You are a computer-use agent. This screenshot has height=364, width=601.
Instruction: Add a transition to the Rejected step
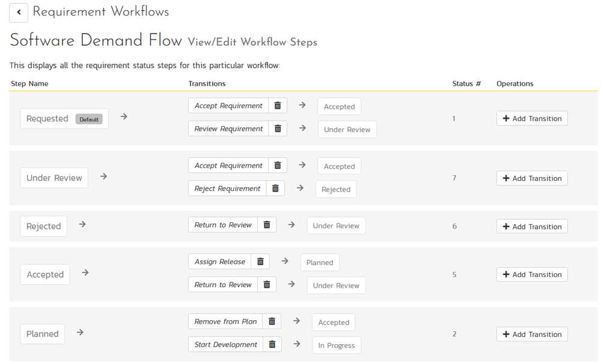532,226
